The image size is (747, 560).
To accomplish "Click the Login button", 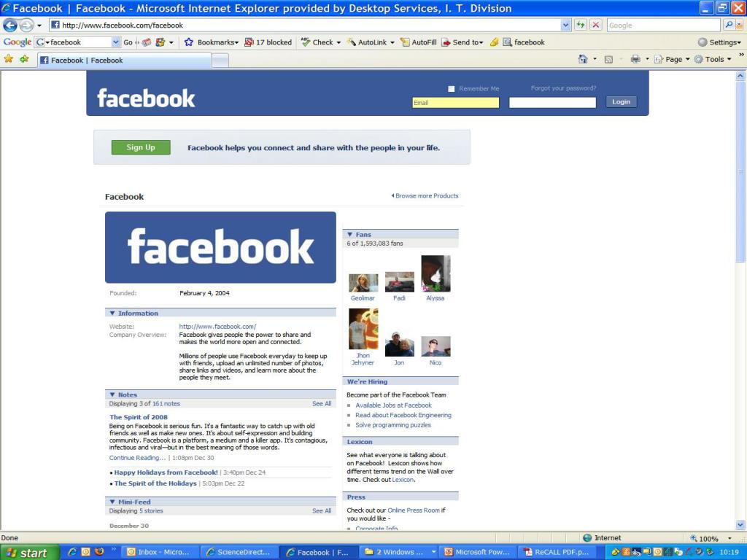I will coord(621,101).
